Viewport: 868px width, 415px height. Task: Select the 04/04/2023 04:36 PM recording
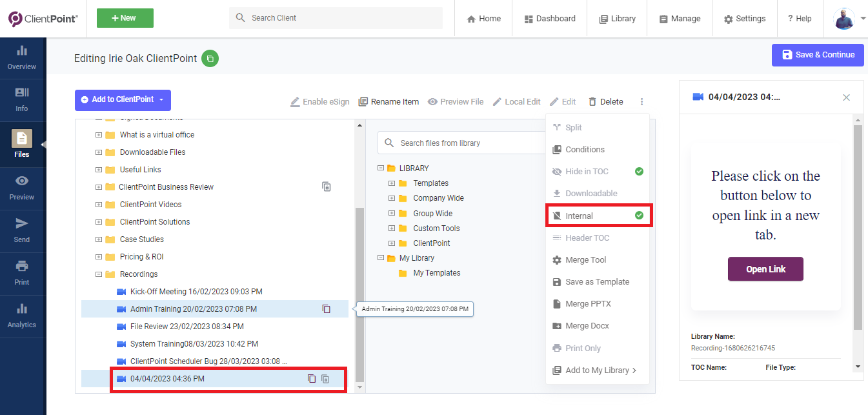click(214, 379)
